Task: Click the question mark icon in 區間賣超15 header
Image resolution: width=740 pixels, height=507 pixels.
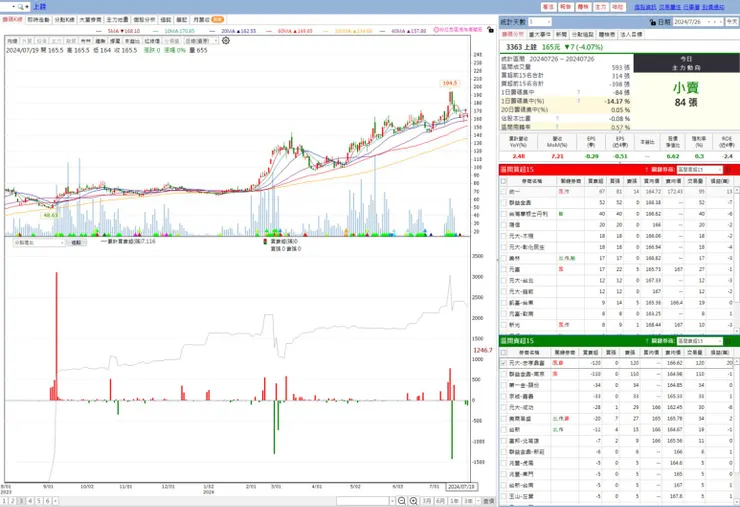Action: click(x=646, y=341)
